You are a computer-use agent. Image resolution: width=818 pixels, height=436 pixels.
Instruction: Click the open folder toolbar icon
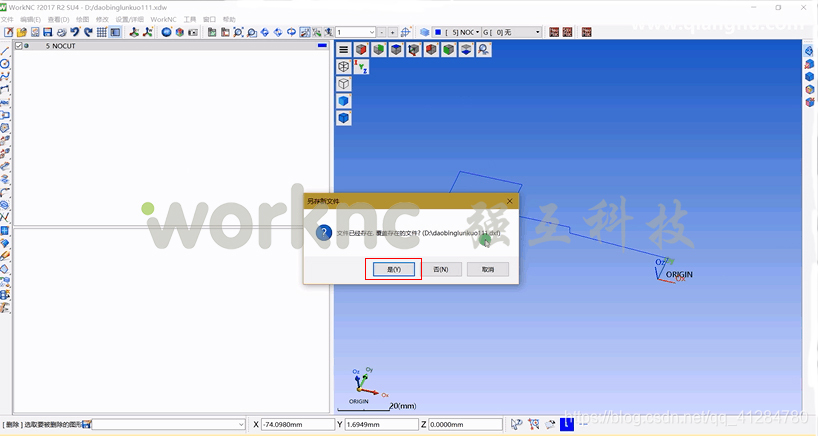(x=22, y=32)
